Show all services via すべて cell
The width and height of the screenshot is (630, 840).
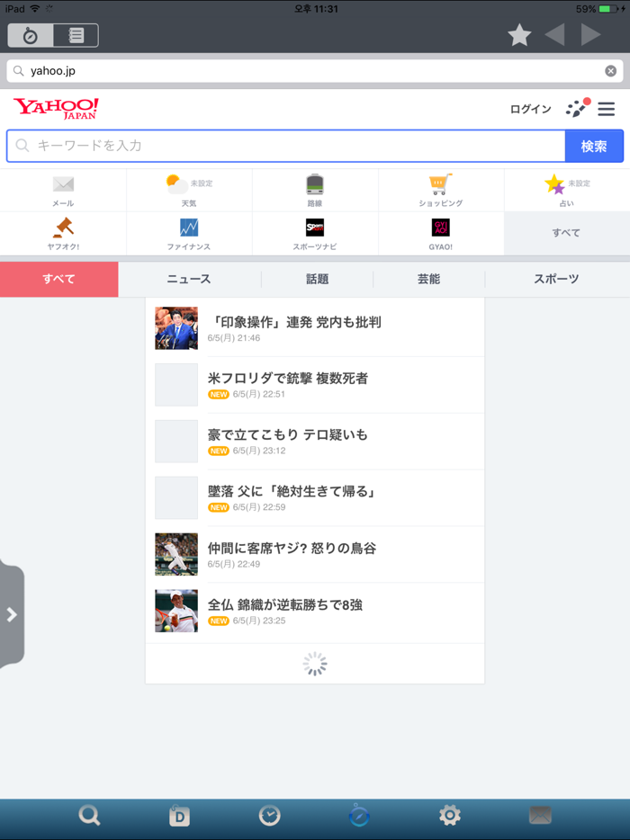567,233
